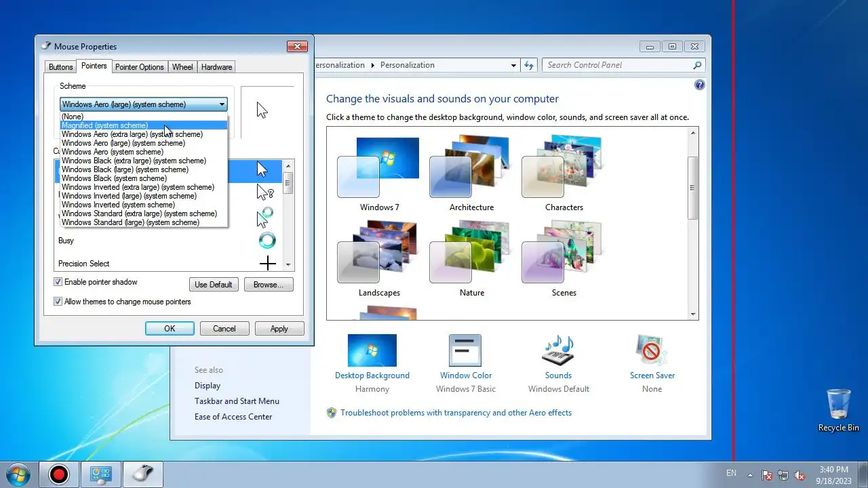Collapse the Scheme dropdown arrow
The image size is (868, 488).
point(222,104)
